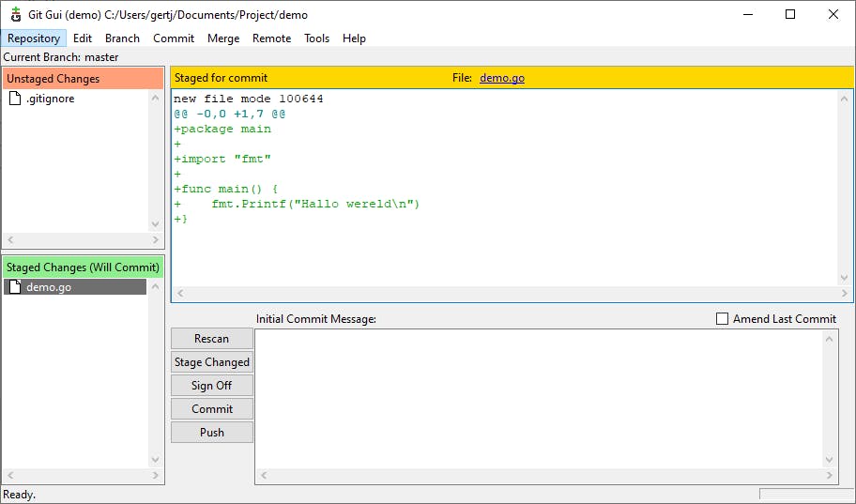Open the Edit menu
The image size is (856, 504).
click(x=83, y=38)
